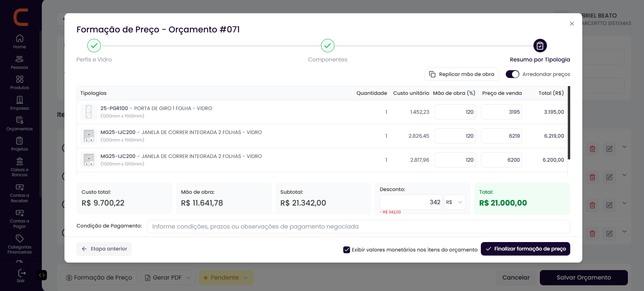Click the Tipologias column header
This screenshot has height=291, width=644.
pyautogui.click(x=93, y=93)
